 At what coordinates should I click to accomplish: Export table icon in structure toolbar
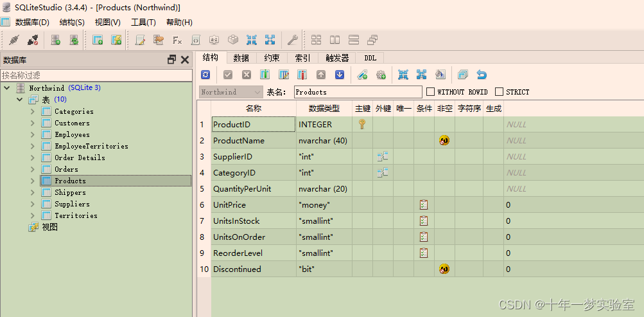coord(421,75)
